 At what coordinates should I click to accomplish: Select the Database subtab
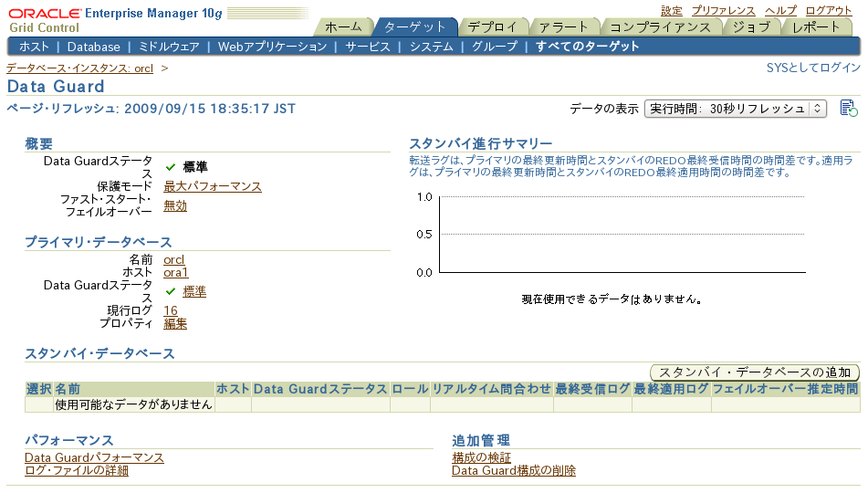coord(93,47)
